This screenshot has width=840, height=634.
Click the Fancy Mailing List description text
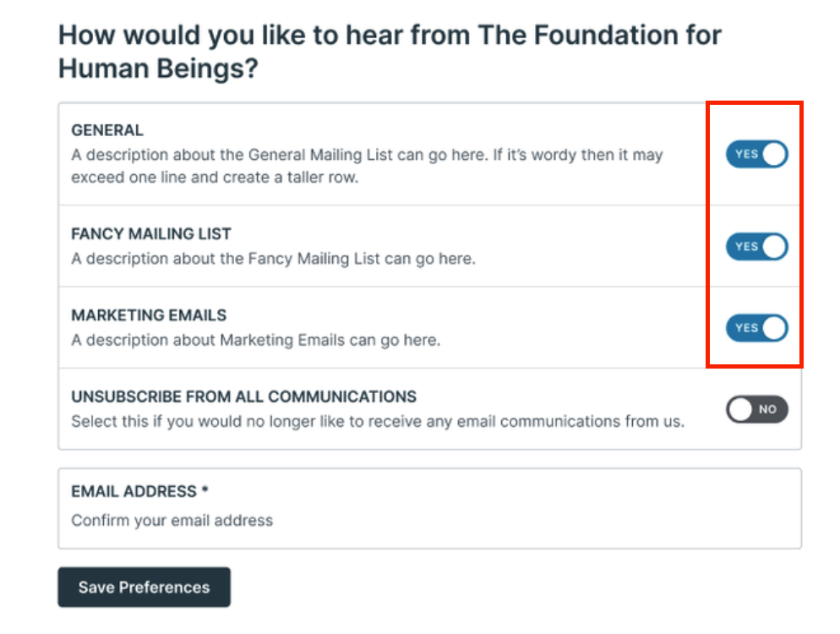(273, 259)
